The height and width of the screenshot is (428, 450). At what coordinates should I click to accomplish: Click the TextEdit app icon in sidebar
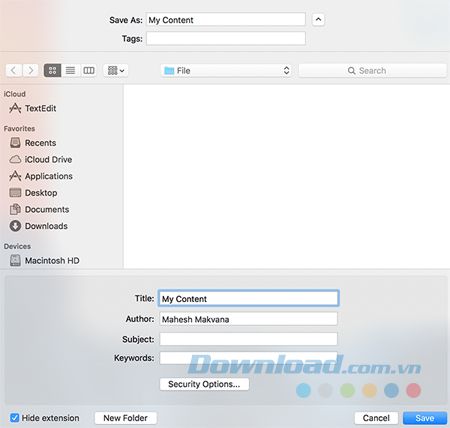(15, 108)
